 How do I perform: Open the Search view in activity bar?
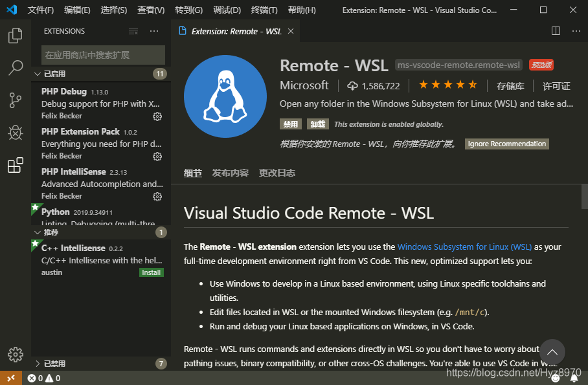point(15,68)
